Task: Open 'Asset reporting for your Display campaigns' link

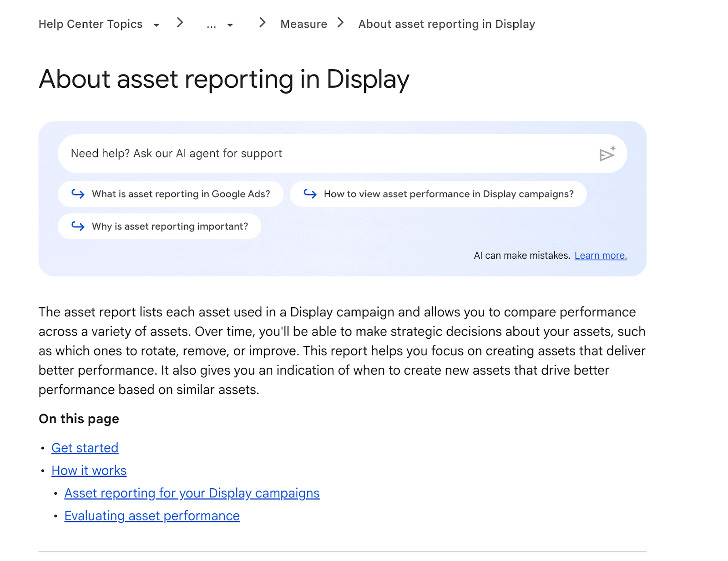Action: coord(192,493)
